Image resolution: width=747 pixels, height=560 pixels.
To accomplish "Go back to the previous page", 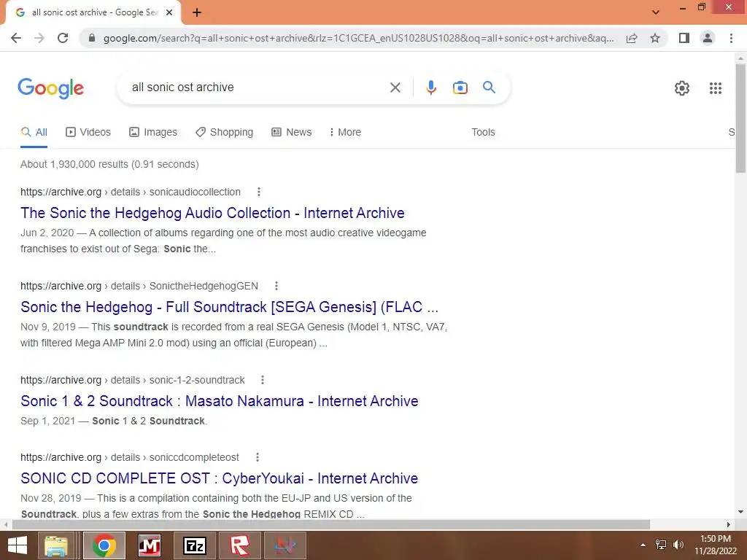I will tap(16, 38).
